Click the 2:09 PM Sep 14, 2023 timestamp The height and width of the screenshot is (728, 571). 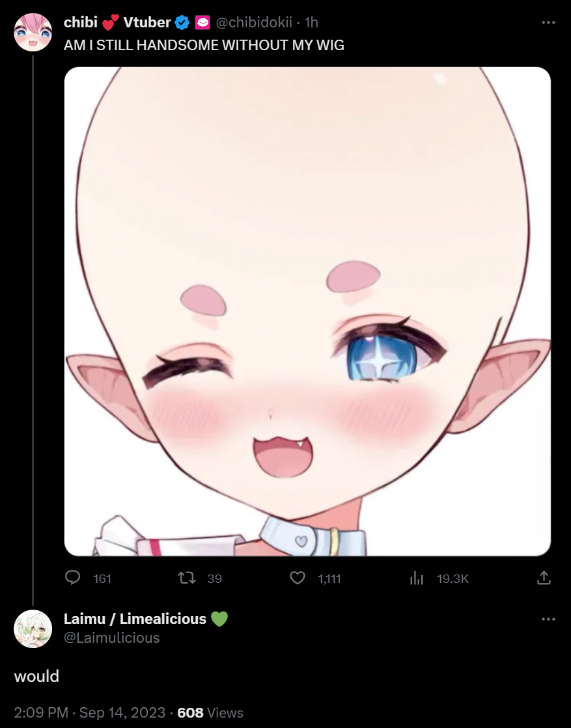pyautogui.click(x=90, y=712)
